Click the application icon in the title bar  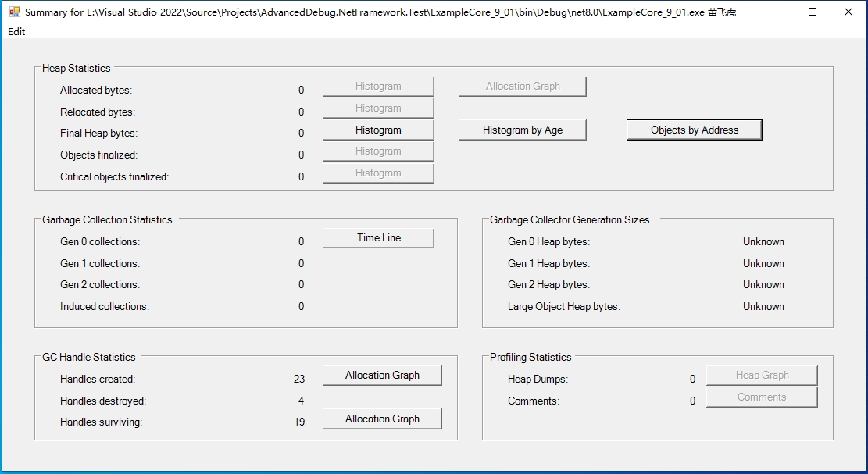(x=14, y=12)
